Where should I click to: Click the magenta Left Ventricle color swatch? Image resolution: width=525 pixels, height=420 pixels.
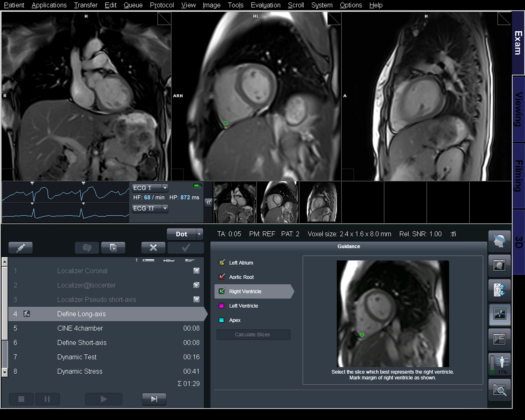(x=222, y=306)
